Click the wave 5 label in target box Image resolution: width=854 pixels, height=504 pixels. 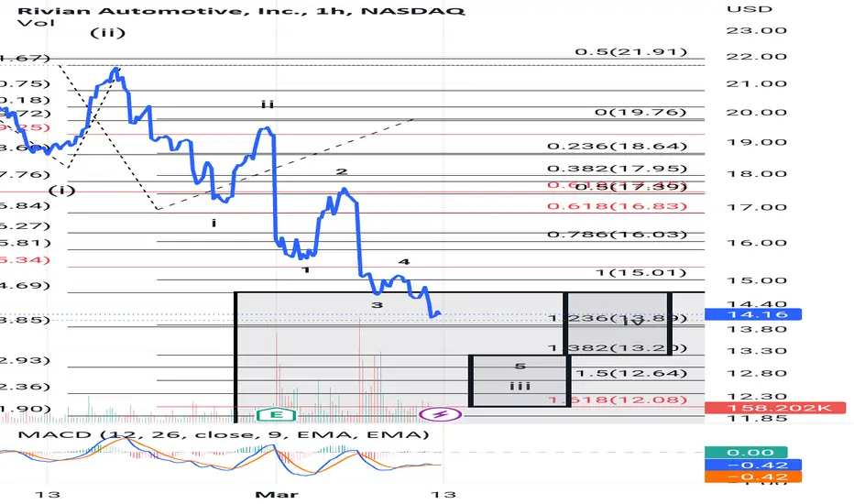[520, 367]
